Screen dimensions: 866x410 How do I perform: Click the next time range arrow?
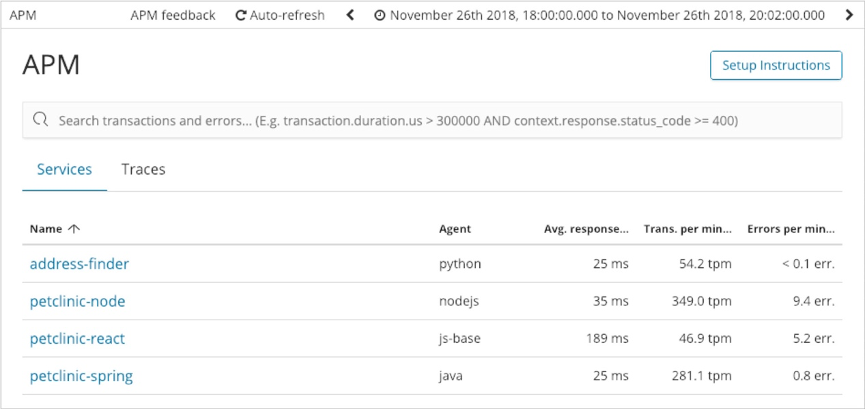pyautogui.click(x=851, y=15)
